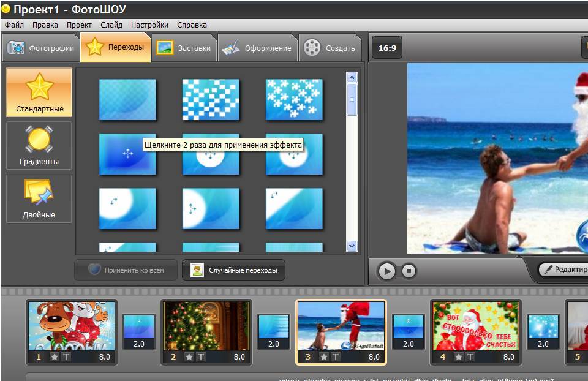
Task: Open the Слайд menu
Action: tap(111, 25)
